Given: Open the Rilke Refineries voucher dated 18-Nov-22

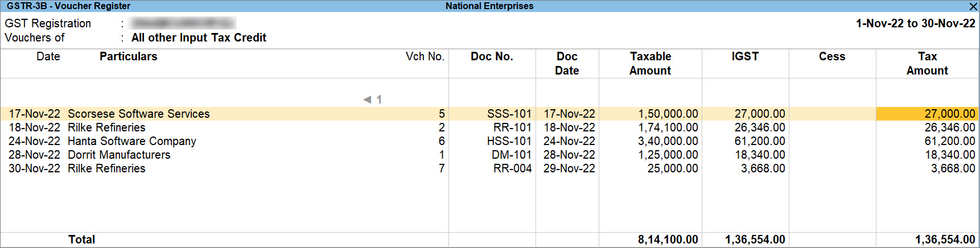Looking at the screenshot, I should coord(489,127).
